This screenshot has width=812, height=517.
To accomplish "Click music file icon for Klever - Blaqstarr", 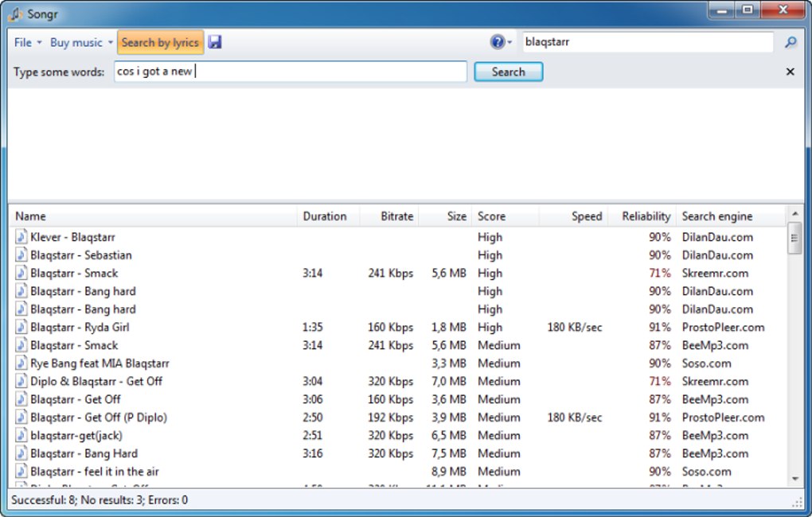I will (21, 237).
